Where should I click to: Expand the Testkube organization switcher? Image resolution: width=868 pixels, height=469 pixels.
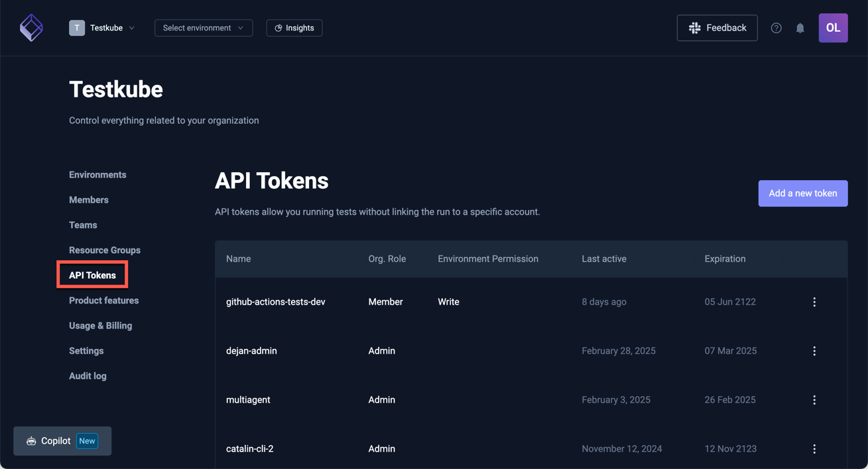pos(132,28)
